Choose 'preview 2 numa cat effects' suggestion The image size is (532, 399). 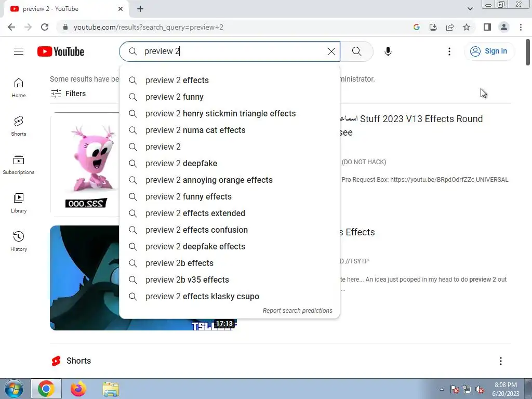click(229, 130)
